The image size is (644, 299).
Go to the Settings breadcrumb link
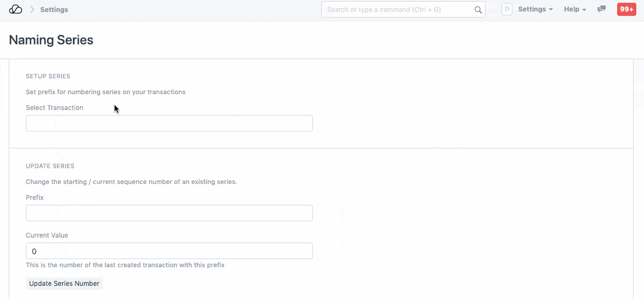coord(54,10)
